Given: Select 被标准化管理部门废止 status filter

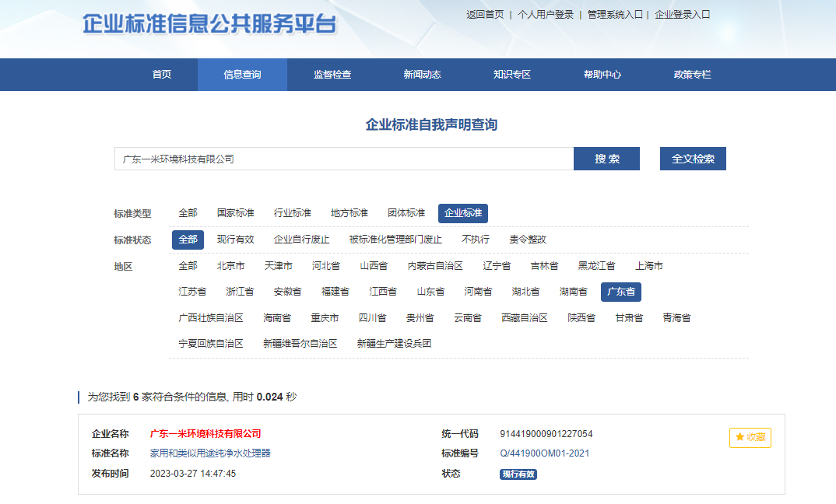Looking at the screenshot, I should [395, 240].
